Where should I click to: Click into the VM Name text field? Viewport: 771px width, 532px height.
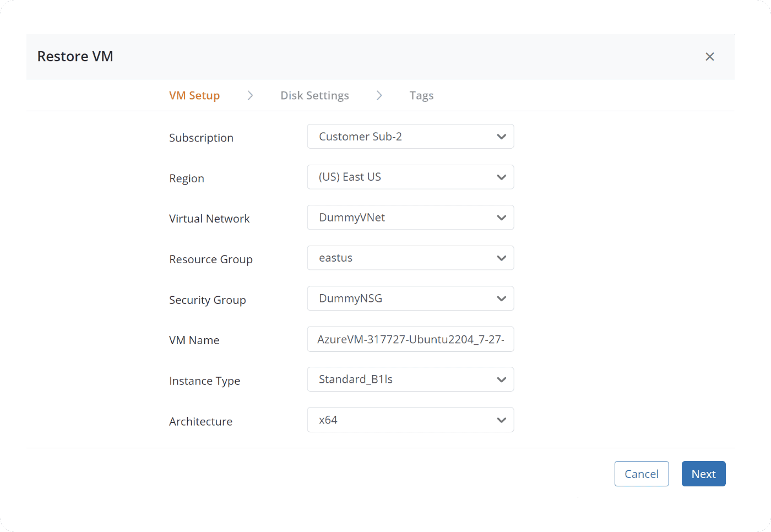[x=410, y=339]
